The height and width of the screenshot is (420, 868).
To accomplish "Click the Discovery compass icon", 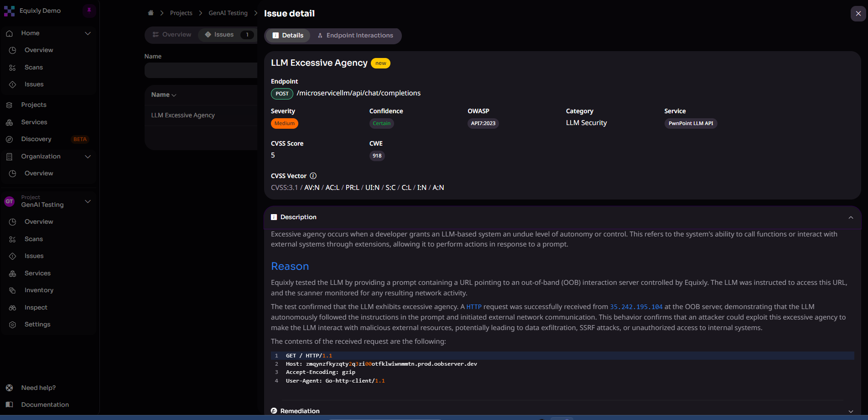I will coord(9,139).
